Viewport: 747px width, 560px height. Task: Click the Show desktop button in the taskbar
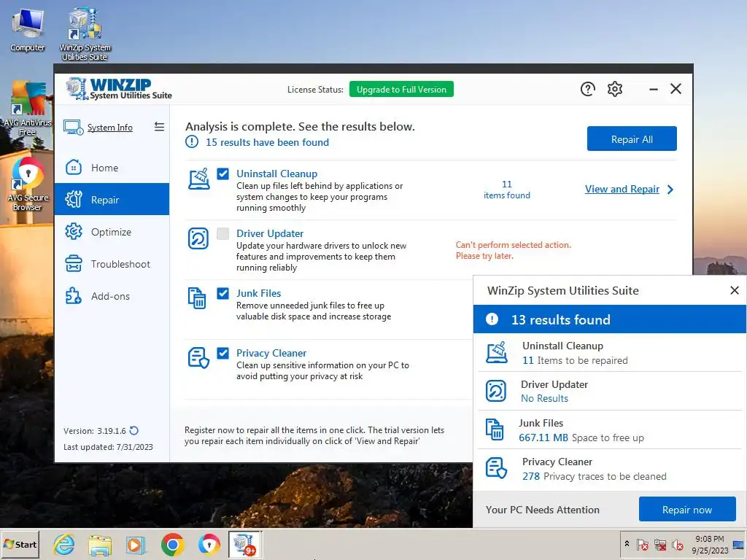(738, 544)
